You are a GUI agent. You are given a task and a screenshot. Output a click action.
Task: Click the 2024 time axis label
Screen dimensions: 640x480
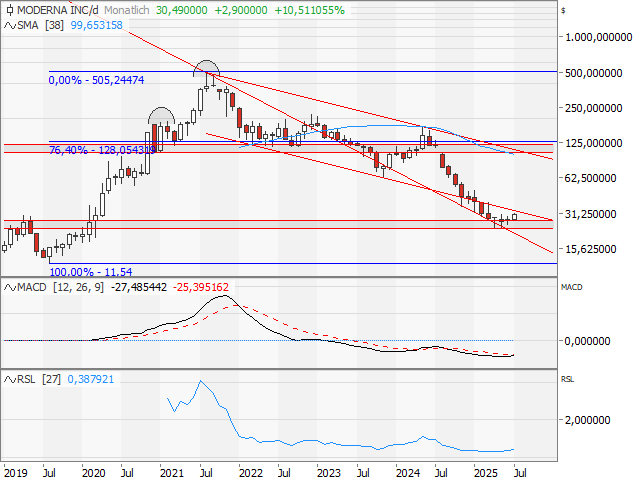tap(408, 473)
